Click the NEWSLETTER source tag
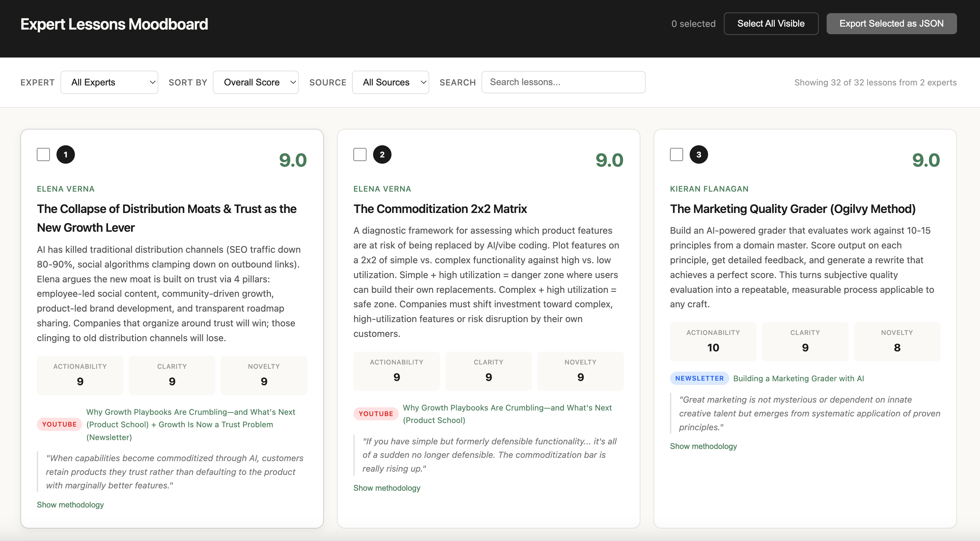The height and width of the screenshot is (541, 980). 699,378
